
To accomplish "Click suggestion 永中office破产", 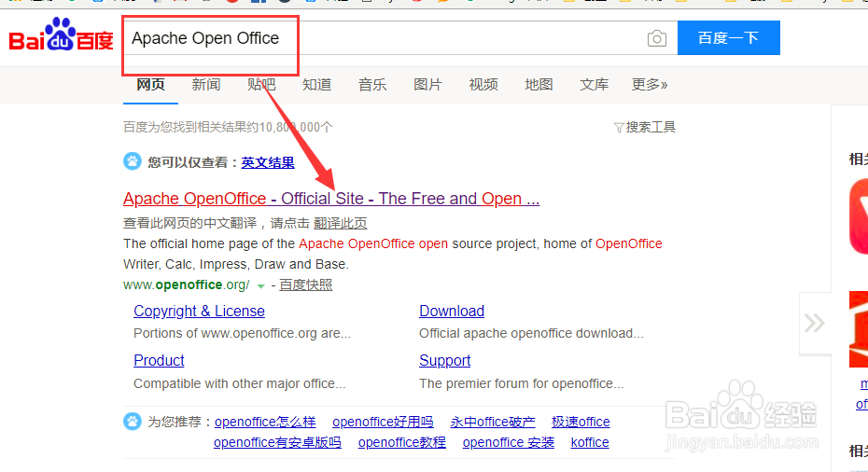I will point(493,423).
